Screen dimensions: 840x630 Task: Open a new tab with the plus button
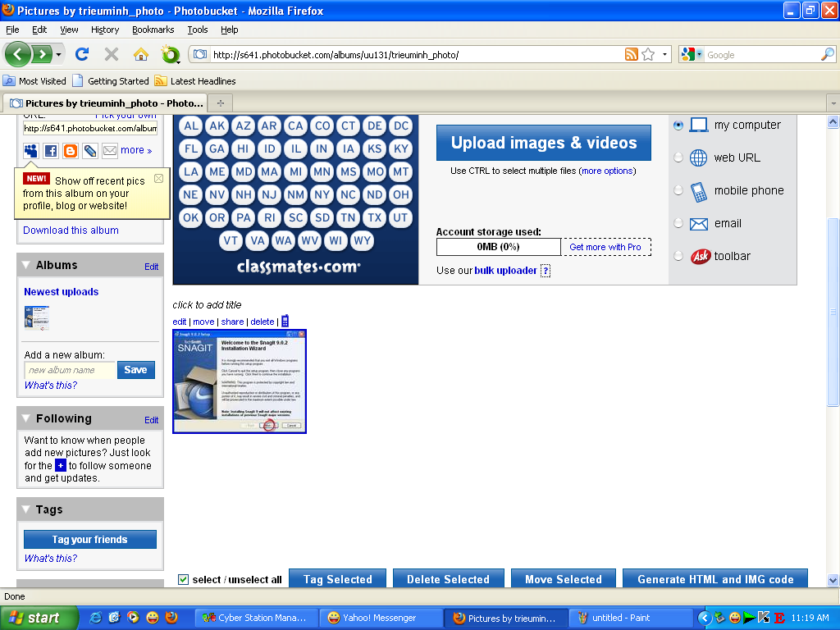[220, 103]
